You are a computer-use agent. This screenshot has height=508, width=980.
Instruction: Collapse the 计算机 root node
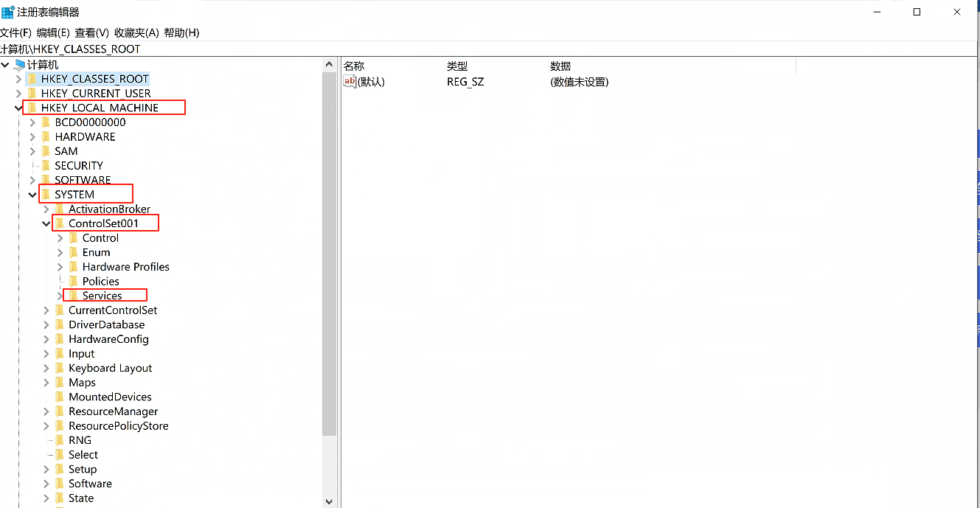point(6,65)
